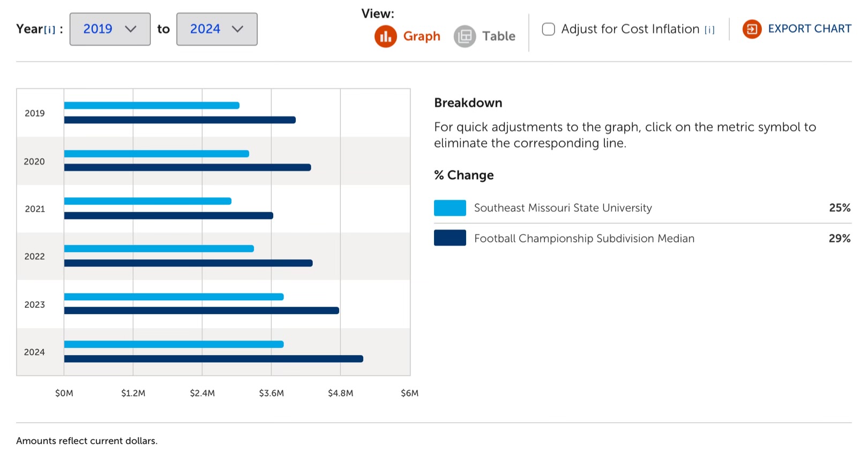Select the Graph view label
The height and width of the screenshot is (459, 868).
[422, 36]
